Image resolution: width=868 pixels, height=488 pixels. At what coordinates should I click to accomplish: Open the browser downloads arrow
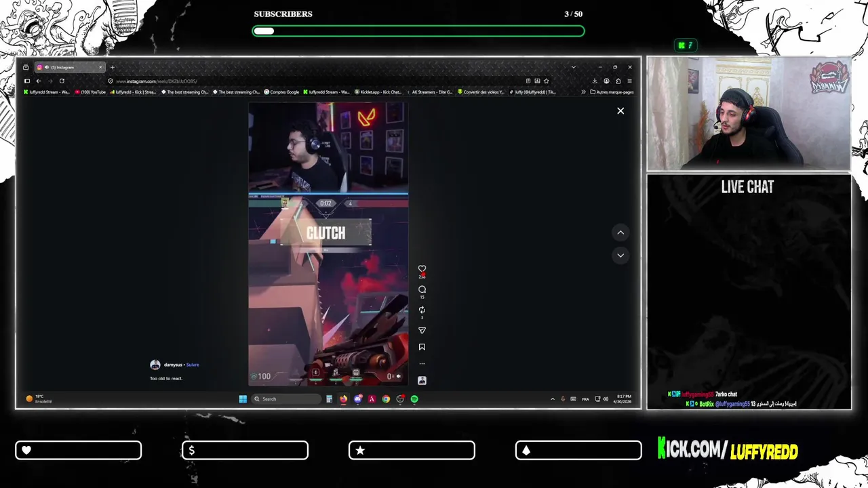click(595, 81)
